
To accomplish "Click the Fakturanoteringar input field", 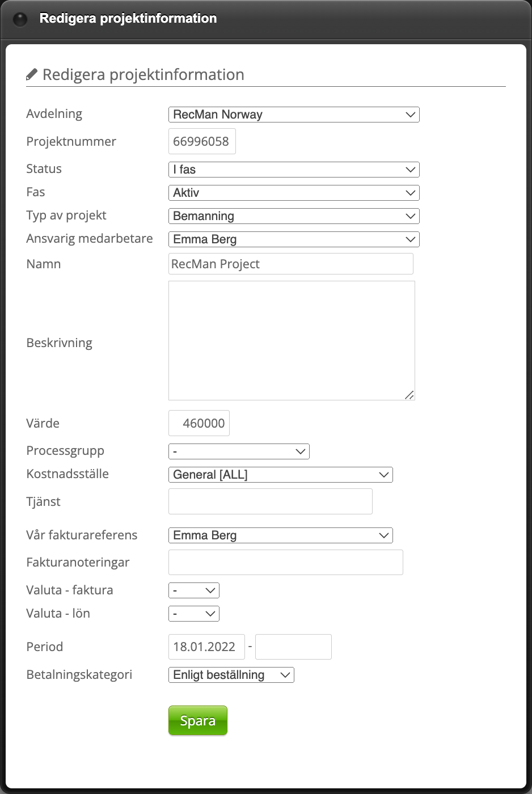I will 285,562.
